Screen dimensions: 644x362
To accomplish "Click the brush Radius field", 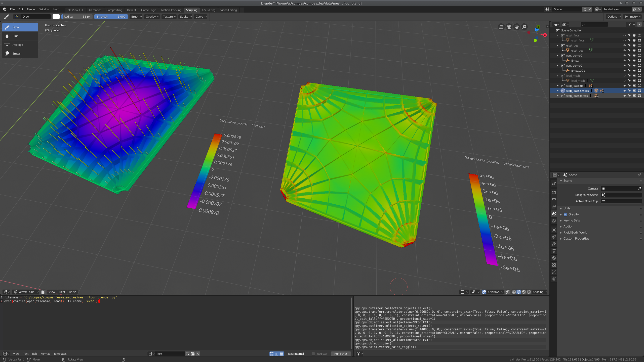I will tap(77, 17).
